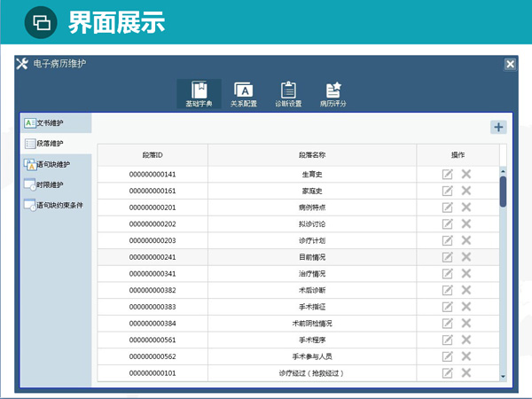Screen dimensions: 532x399
Task: Edit the 手术指征 row
Action: [447, 307]
